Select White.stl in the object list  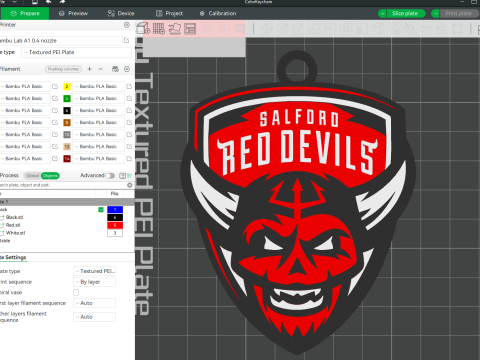(x=15, y=233)
